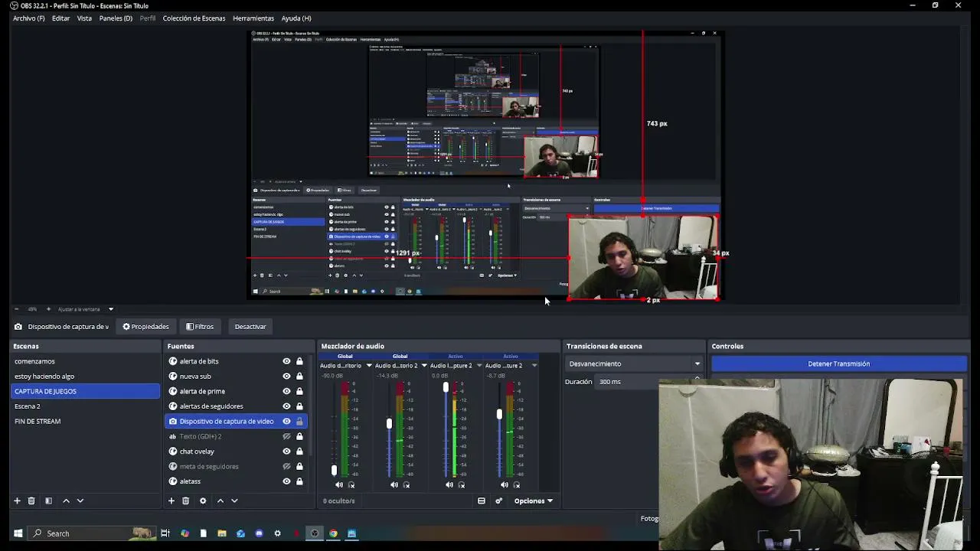Hide the alerta de bits source
This screenshot has width=980, height=551.
(x=286, y=361)
